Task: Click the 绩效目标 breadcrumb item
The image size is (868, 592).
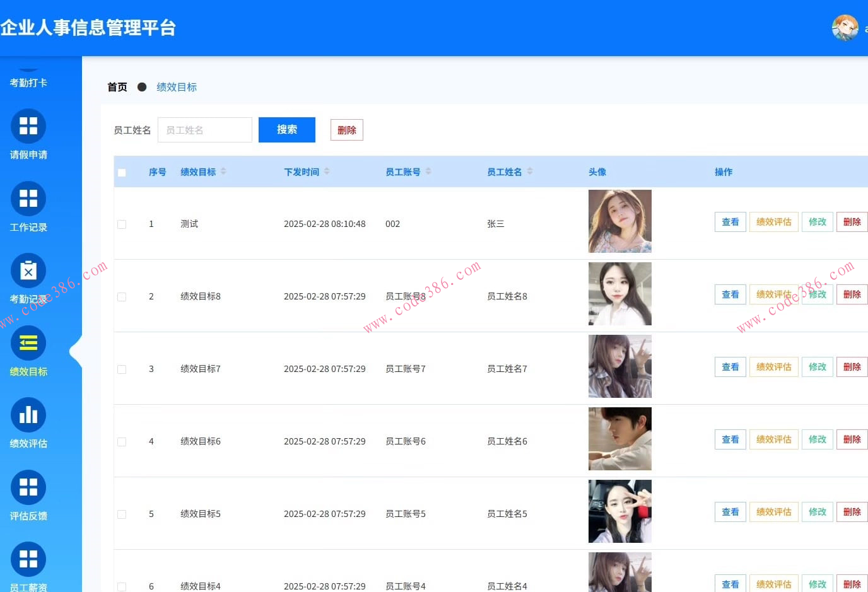Action: [176, 86]
